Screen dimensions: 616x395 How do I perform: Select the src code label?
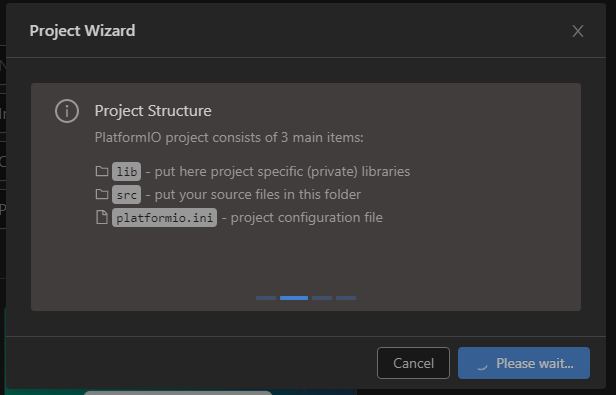click(x=126, y=195)
